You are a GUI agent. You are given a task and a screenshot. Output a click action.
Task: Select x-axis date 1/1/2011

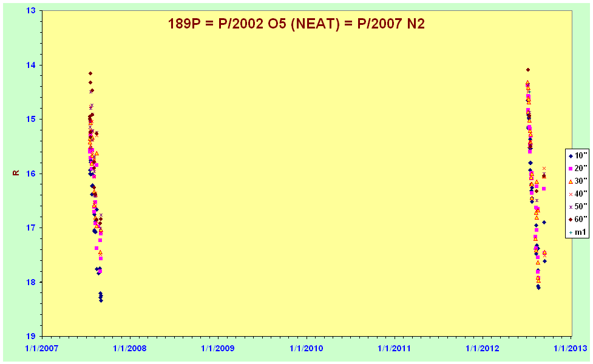(x=395, y=348)
